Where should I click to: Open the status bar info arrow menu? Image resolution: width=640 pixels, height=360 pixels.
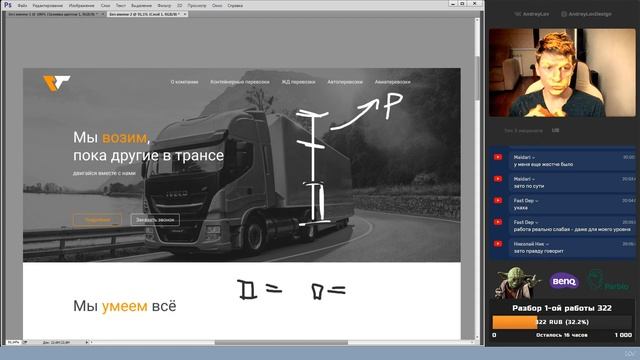point(87,342)
